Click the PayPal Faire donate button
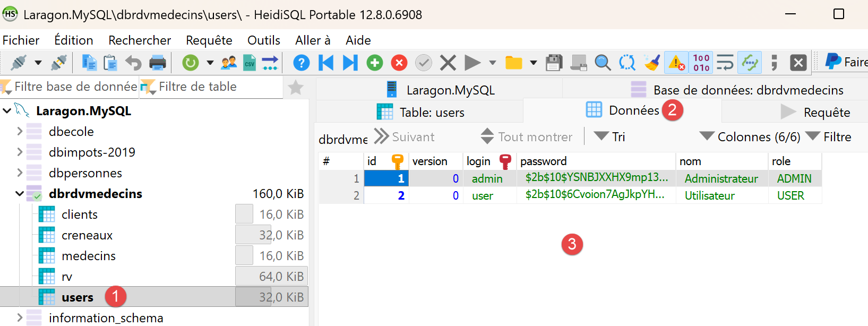Screen dimensions: 868x326 (x=846, y=62)
